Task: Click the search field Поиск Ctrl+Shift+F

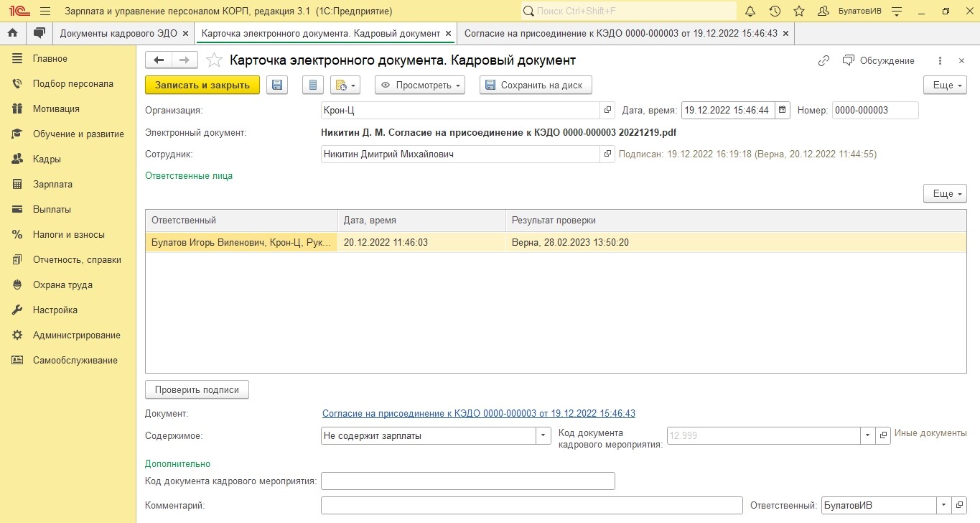Action: point(628,11)
